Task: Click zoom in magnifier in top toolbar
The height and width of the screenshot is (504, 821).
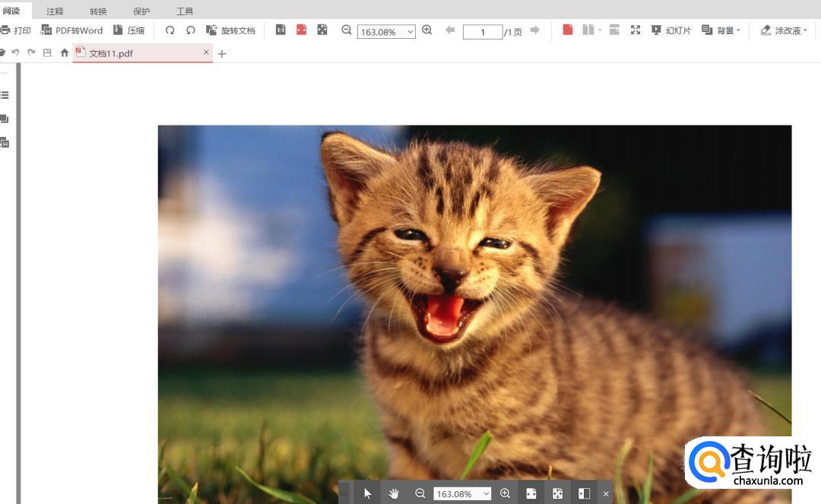Action: [427, 30]
